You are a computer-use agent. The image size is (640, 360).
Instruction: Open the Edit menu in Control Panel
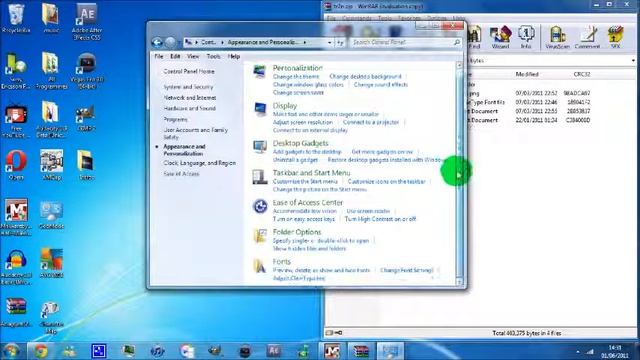pos(175,56)
